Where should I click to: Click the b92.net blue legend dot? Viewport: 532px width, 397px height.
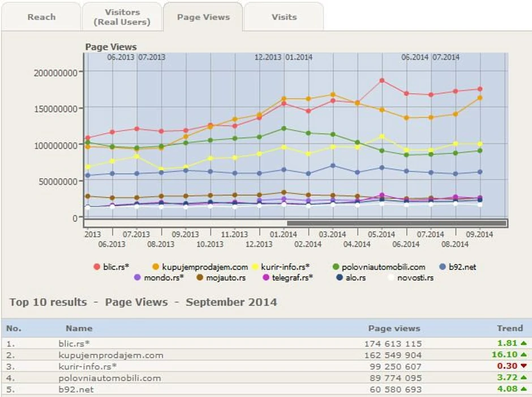[x=444, y=267]
